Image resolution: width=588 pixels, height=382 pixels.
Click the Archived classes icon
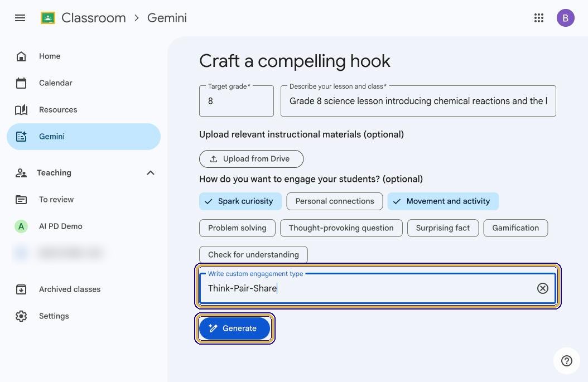21,289
